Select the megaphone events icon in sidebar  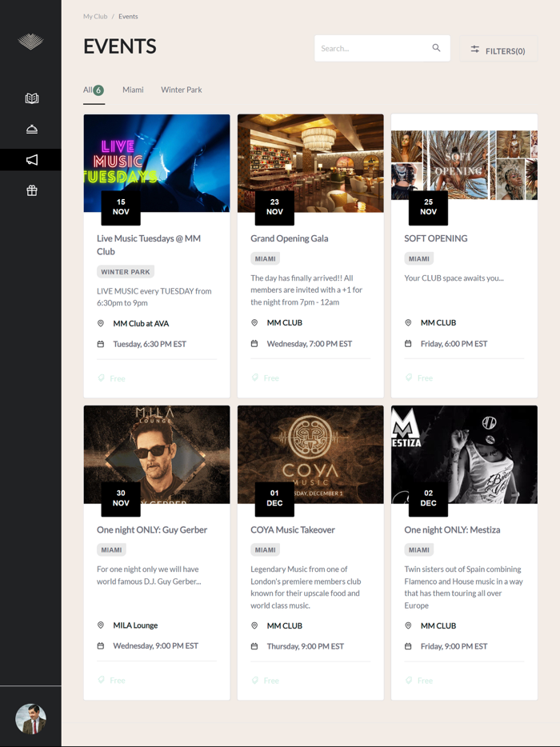click(x=31, y=160)
